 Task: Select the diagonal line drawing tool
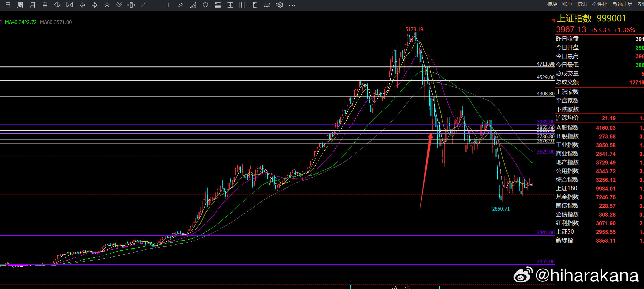pyautogui.click(x=143, y=5)
